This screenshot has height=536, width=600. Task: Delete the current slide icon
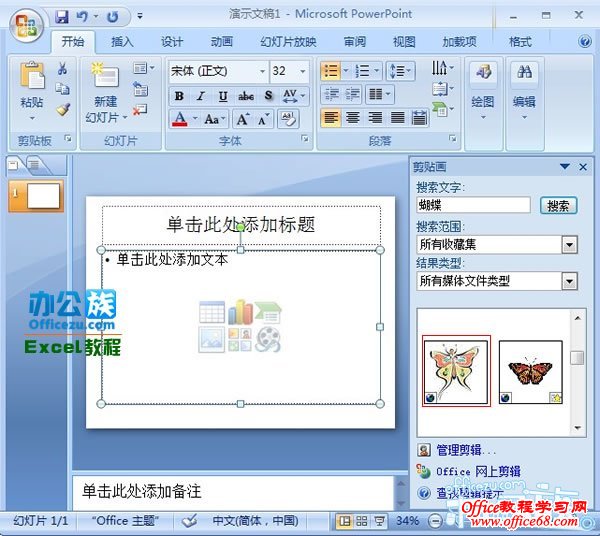[x=140, y=110]
